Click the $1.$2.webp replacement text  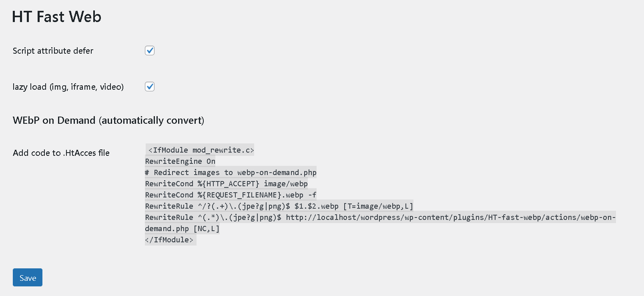(316, 206)
